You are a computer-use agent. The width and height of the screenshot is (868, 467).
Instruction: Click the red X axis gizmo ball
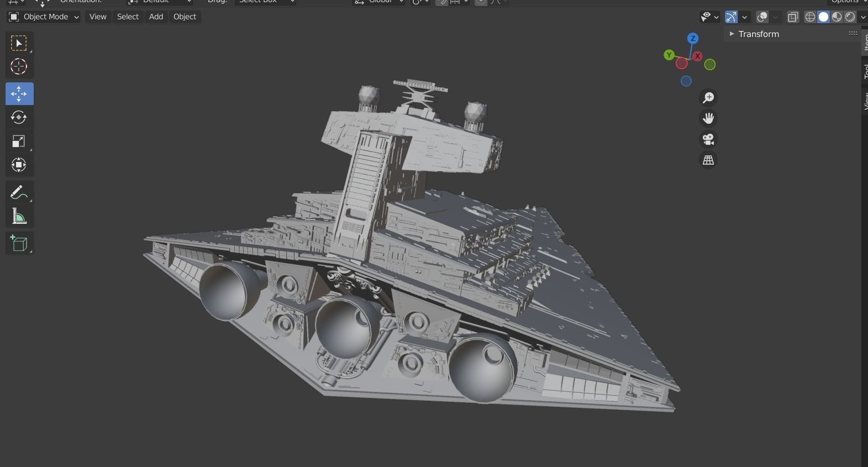(x=698, y=56)
